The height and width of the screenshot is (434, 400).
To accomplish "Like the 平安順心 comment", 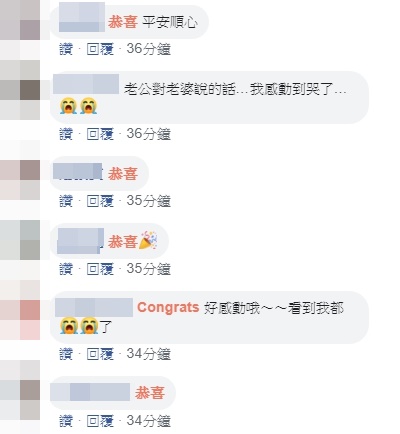I will tap(66, 49).
